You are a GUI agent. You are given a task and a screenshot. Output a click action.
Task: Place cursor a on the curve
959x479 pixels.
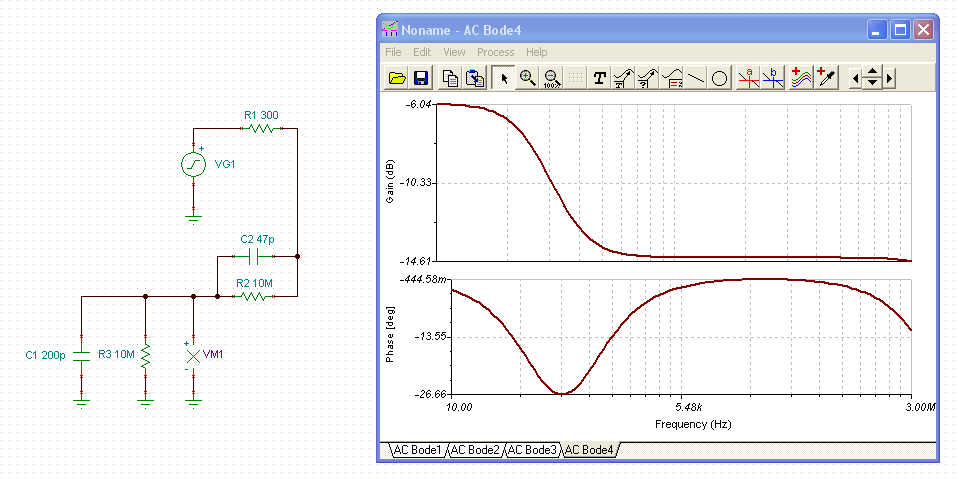click(x=748, y=78)
